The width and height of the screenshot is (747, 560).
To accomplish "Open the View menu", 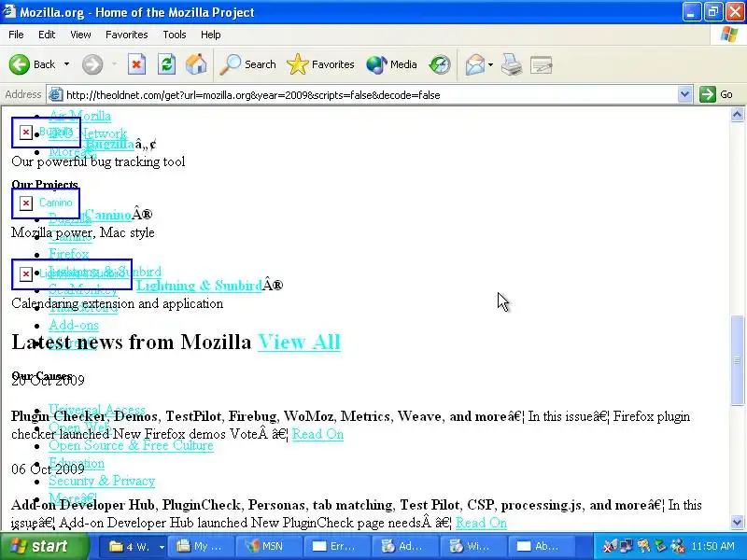I will [80, 35].
